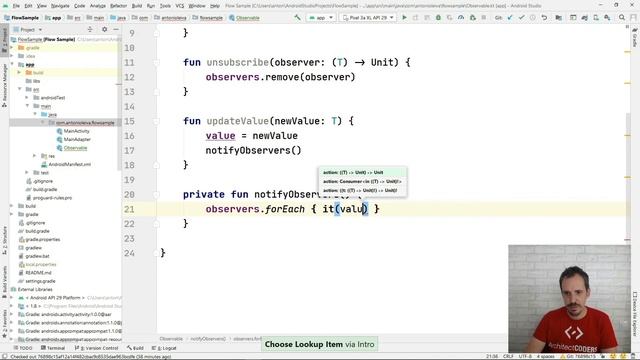Select proguard-rules.pro file
The width and height of the screenshot is (640, 360).
[52, 198]
